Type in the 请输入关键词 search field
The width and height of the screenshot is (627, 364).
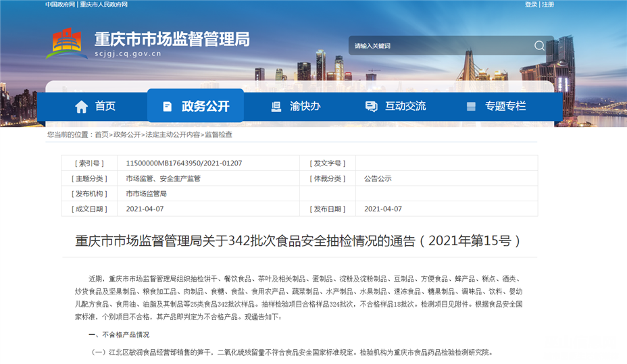(439, 46)
